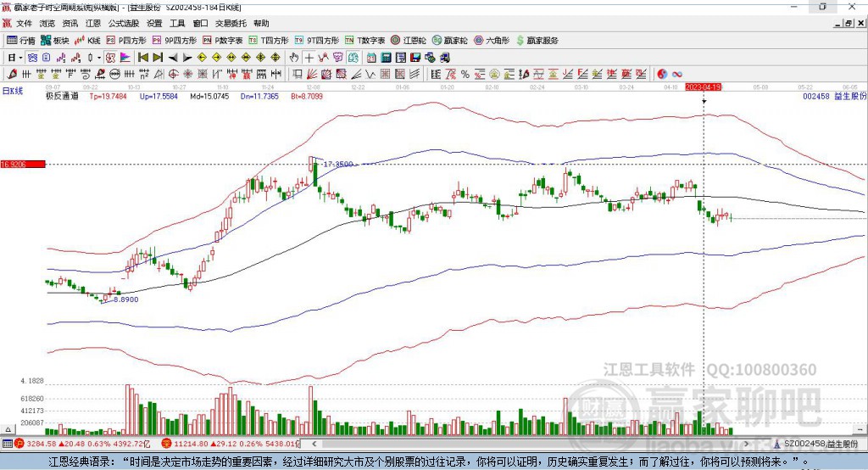Image resolution: width=868 pixels, height=470 pixels.
Task: Select the hand pan tool
Action: tap(294, 58)
